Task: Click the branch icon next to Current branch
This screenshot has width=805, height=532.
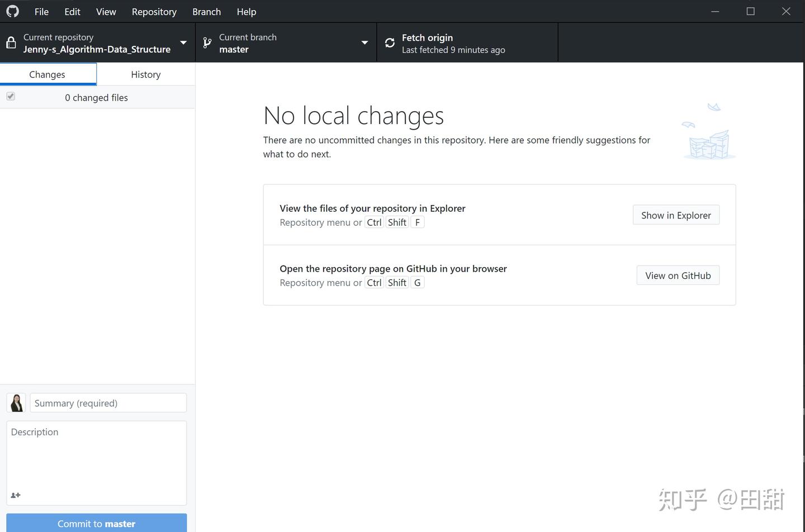Action: tap(206, 42)
